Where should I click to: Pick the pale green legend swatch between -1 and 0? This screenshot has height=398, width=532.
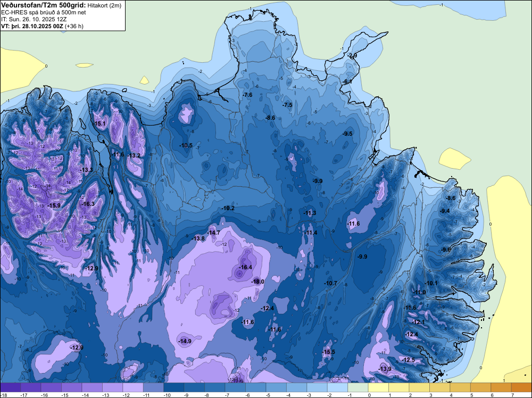[x=358, y=387]
